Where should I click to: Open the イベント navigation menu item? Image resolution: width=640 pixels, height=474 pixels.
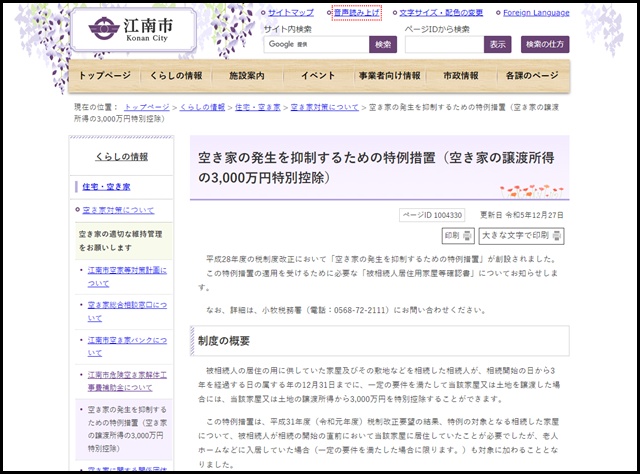pos(318,76)
